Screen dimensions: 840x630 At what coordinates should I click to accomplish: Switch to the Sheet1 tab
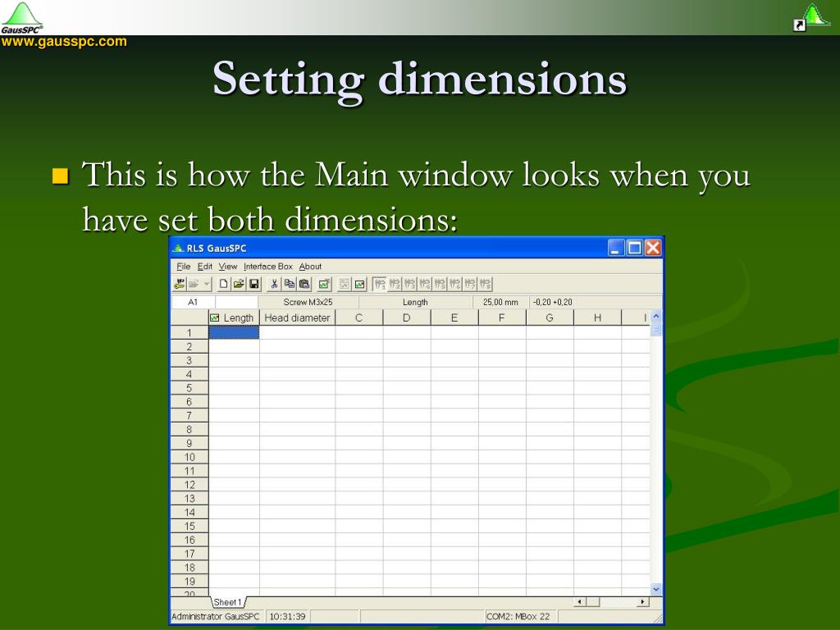(x=228, y=602)
